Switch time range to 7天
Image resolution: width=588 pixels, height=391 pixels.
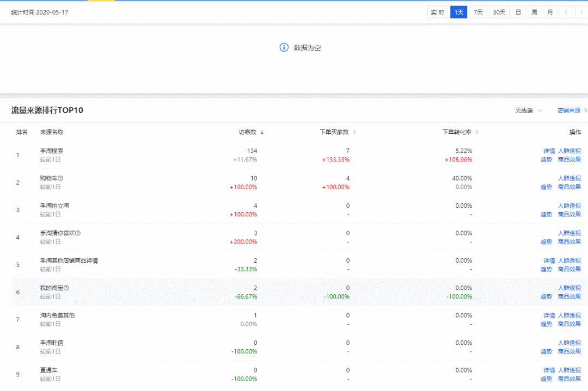(x=478, y=12)
